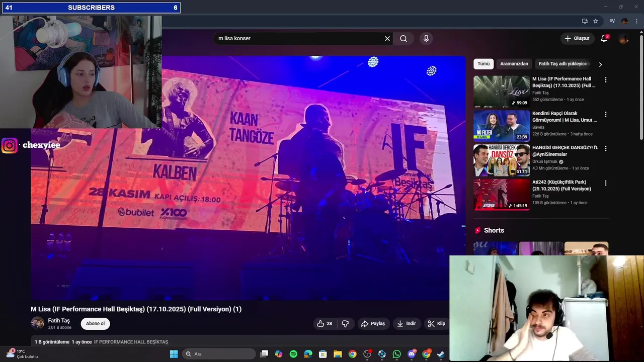Open Windows Start menu
644x362 pixels.
[x=174, y=354]
